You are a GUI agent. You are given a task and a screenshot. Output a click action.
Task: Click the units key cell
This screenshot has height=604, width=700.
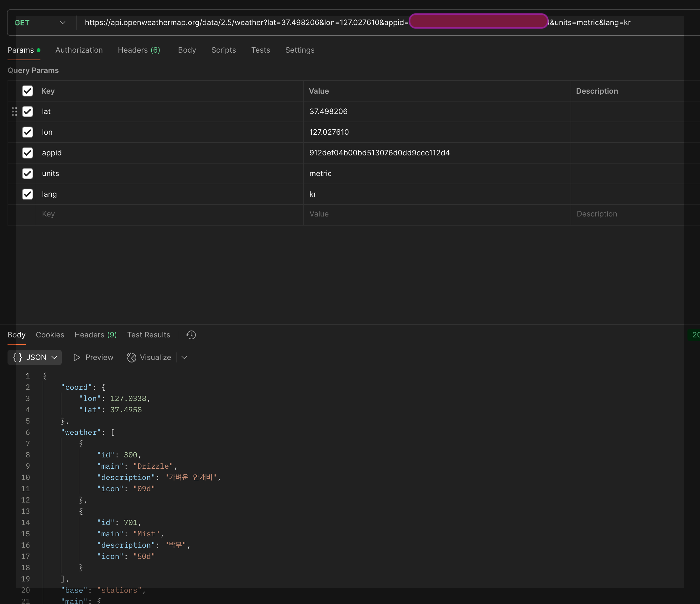[x=170, y=173]
